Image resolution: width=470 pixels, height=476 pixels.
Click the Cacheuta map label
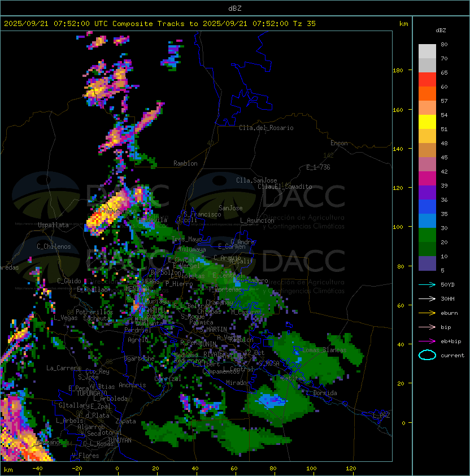coord(97,318)
